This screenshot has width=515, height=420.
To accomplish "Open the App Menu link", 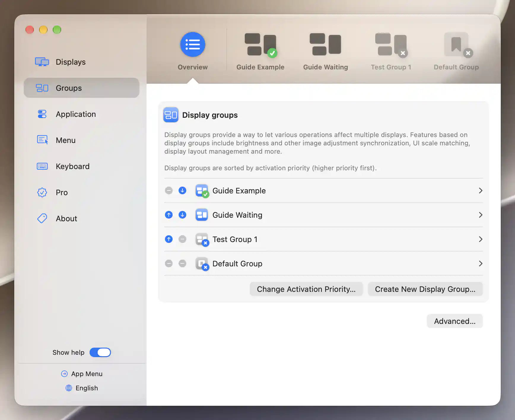I will point(82,374).
